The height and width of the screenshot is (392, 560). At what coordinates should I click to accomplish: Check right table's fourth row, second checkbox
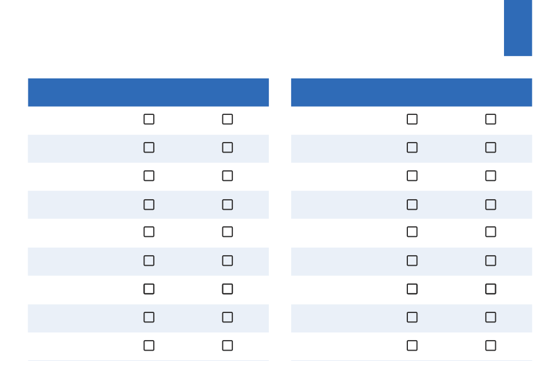coord(490,205)
